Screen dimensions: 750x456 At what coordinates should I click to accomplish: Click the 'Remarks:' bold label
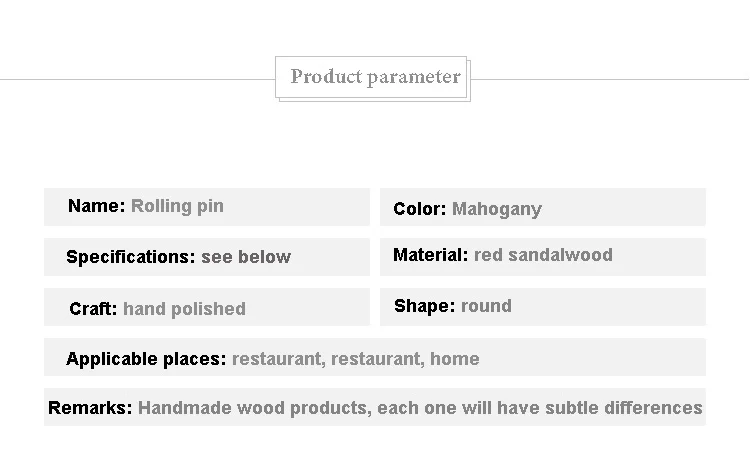(x=90, y=408)
